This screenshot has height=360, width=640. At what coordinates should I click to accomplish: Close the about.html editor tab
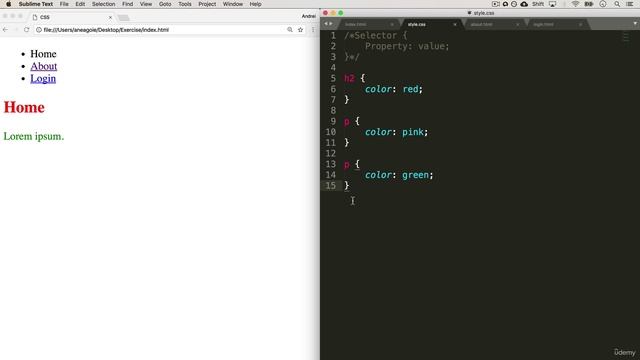click(x=518, y=24)
